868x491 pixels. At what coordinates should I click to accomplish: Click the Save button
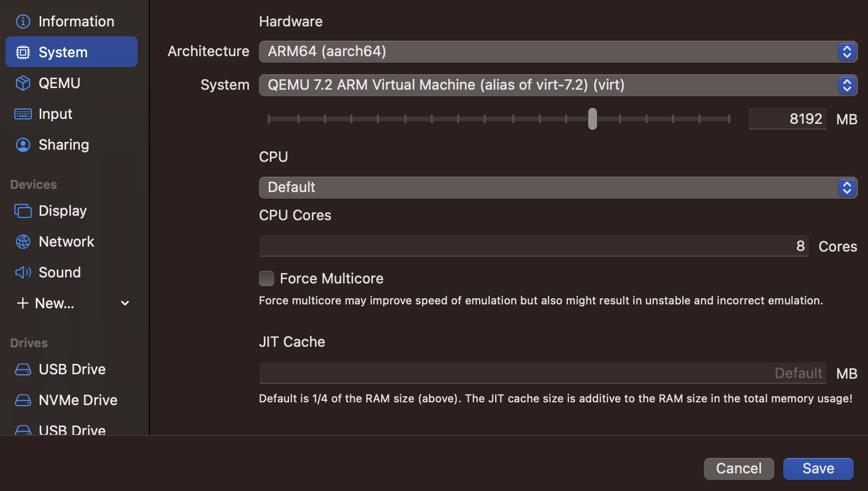tap(818, 468)
